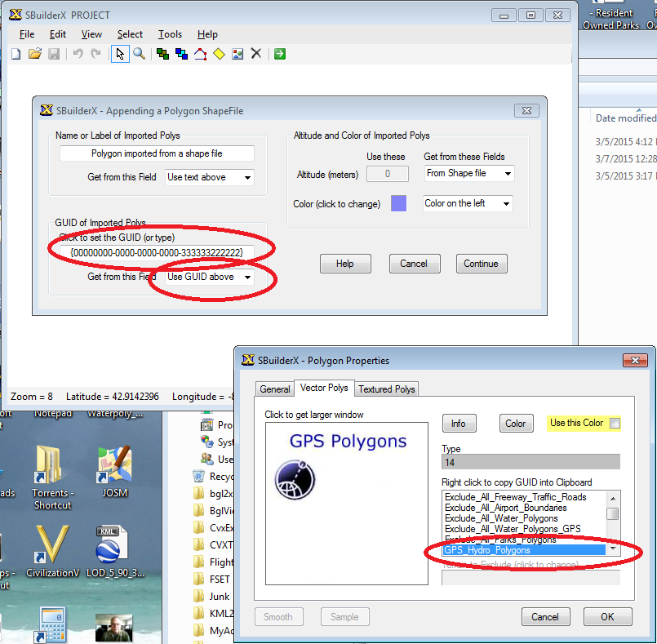Open the LOD_5_90_3 KML file icon
Screen dimensions: 657x644
pyautogui.click(x=115, y=551)
